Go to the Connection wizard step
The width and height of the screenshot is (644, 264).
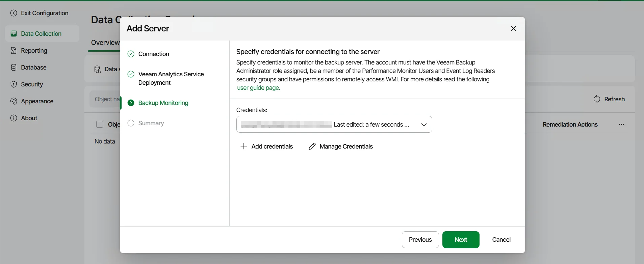154,54
